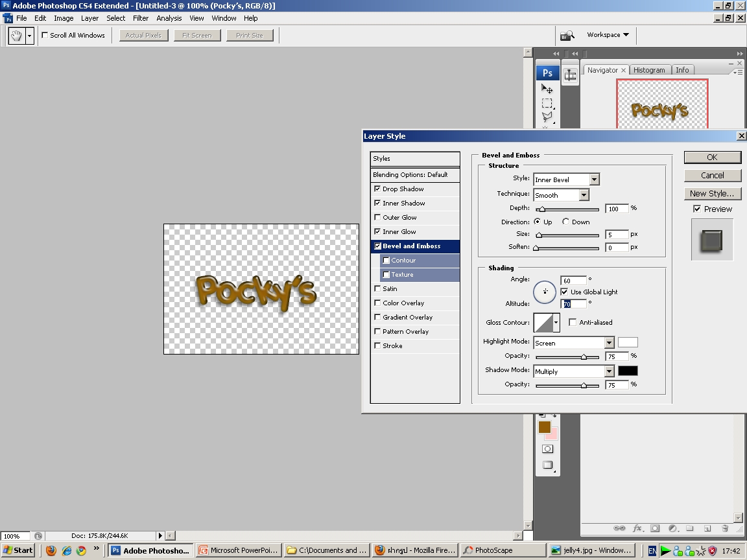The height and width of the screenshot is (560, 747).
Task: Expand hidden quick launch chevron
Action: (x=96, y=548)
